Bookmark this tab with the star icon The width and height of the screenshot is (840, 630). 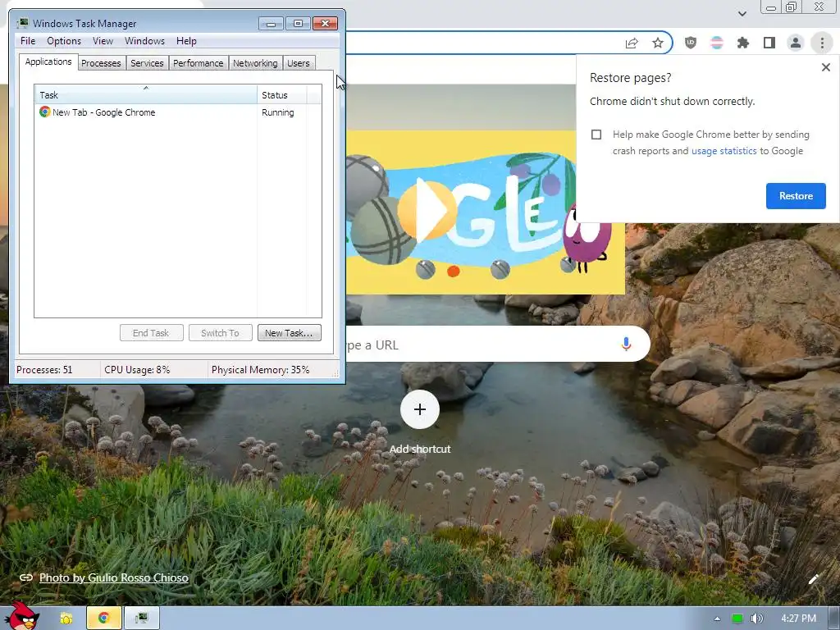(x=657, y=43)
